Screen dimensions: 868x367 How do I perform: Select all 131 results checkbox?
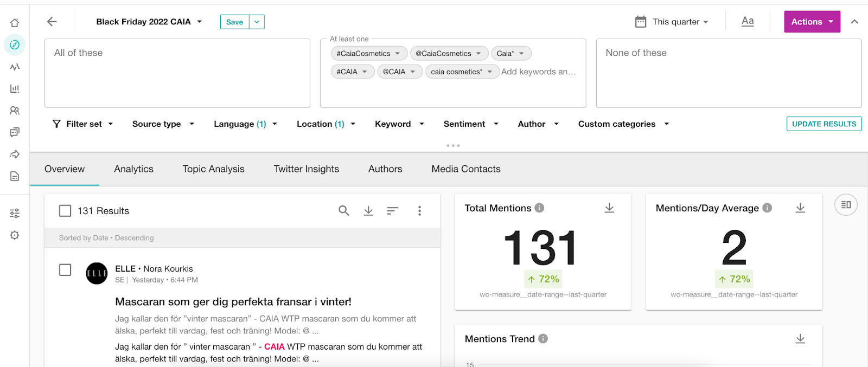pyautogui.click(x=65, y=210)
